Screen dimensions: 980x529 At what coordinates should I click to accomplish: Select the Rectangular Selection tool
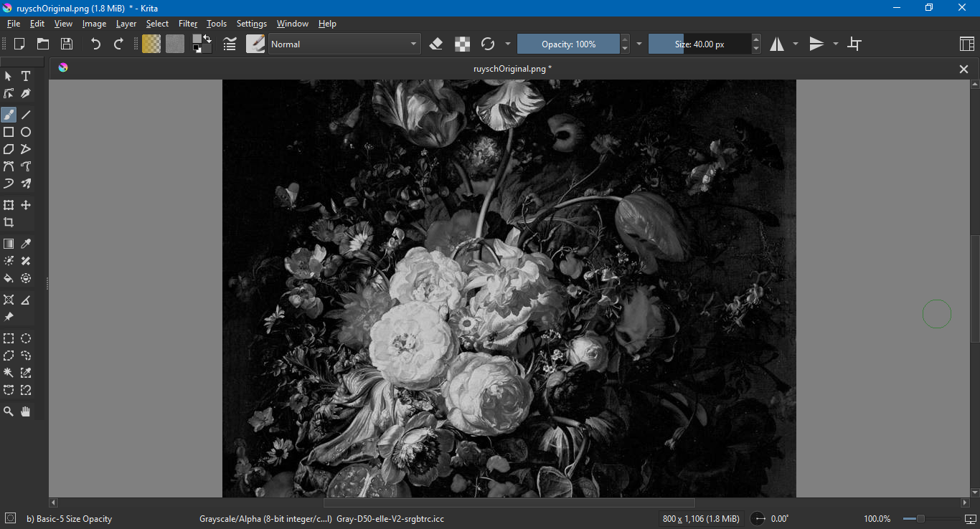coord(9,338)
